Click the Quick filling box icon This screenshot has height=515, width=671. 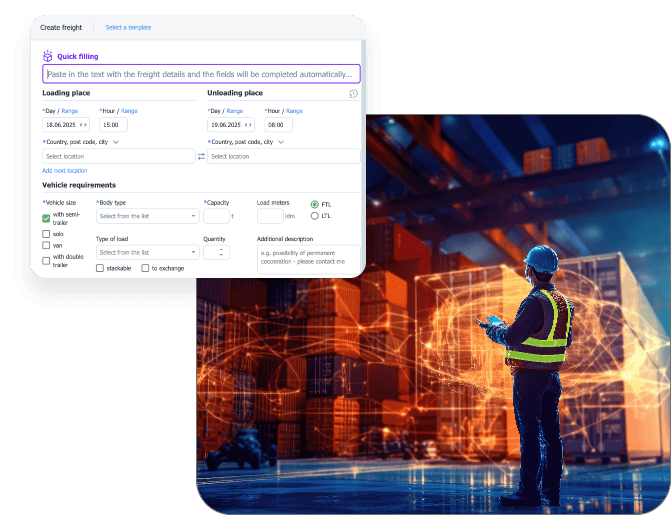47,57
